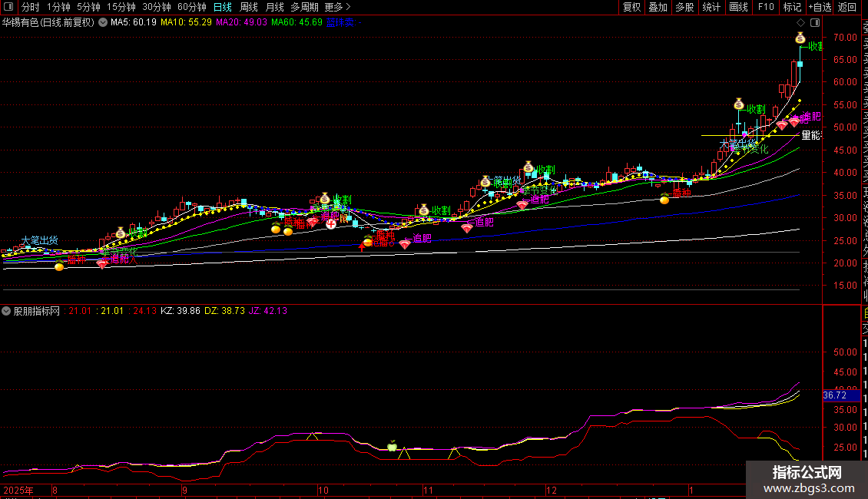Select the 5分钟 period
This screenshot has width=868, height=499.
click(88, 7)
